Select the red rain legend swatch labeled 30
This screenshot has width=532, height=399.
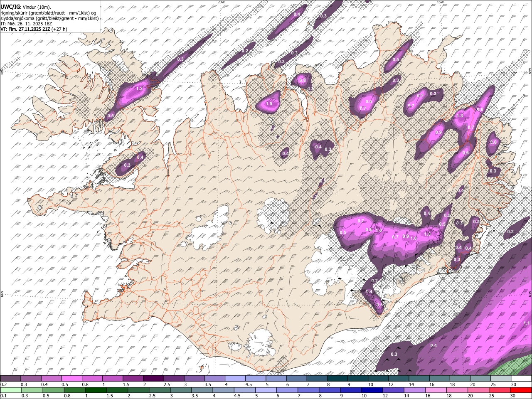521,390
